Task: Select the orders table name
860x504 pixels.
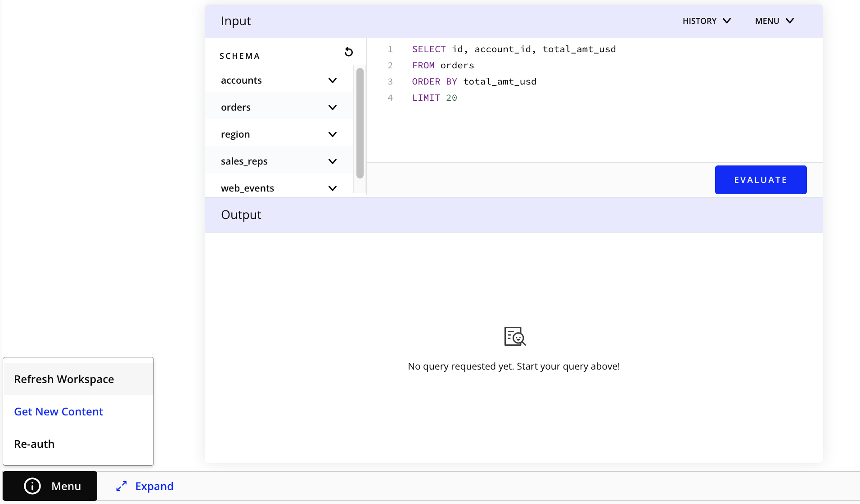Action: [x=236, y=107]
